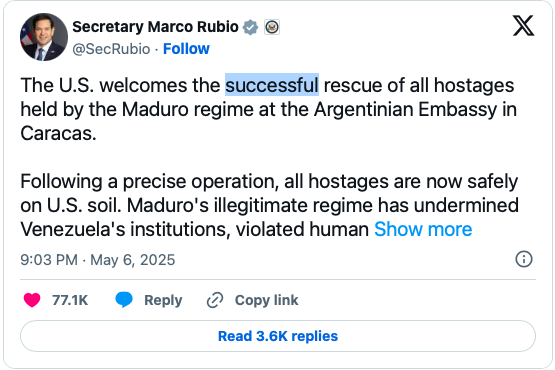Click the chain link copy icon
This screenshot has height=370, width=555.
pos(215,300)
